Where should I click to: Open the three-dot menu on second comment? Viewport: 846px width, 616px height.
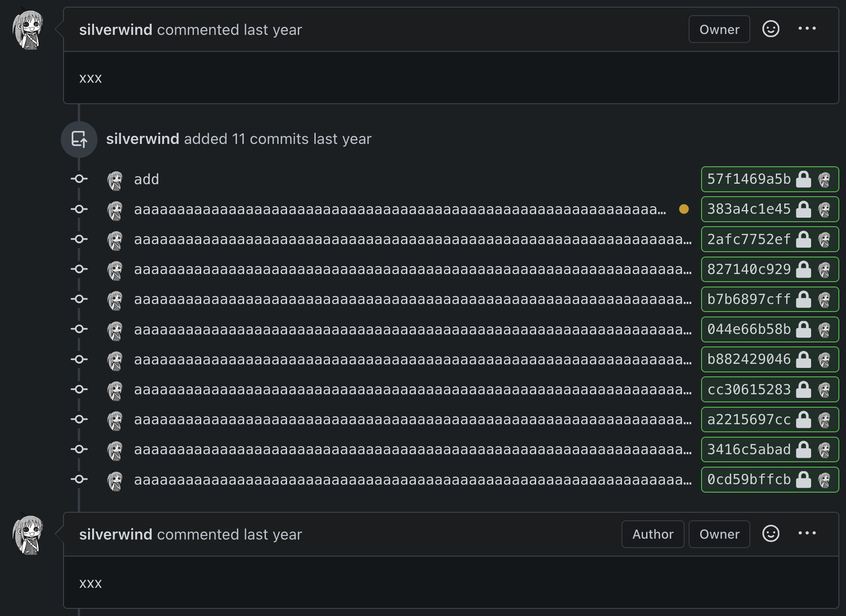click(x=807, y=534)
